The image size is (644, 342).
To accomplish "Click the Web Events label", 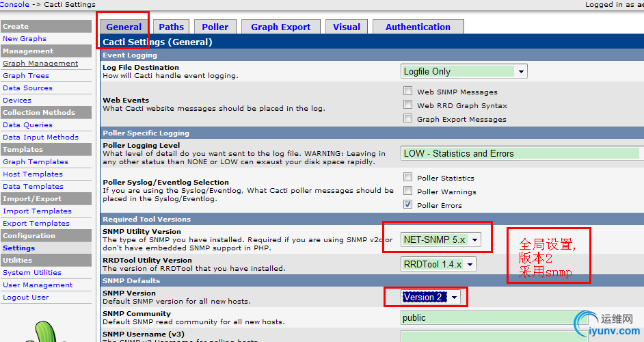I will (x=126, y=101).
